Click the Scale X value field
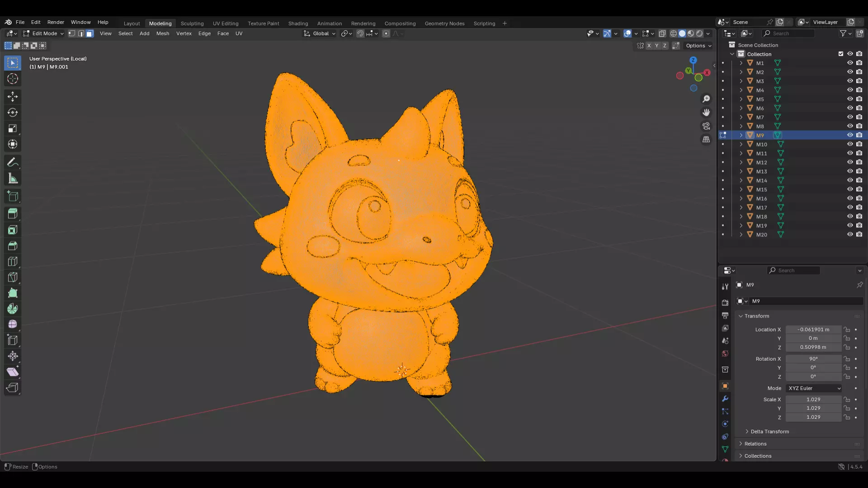 pos(813,399)
